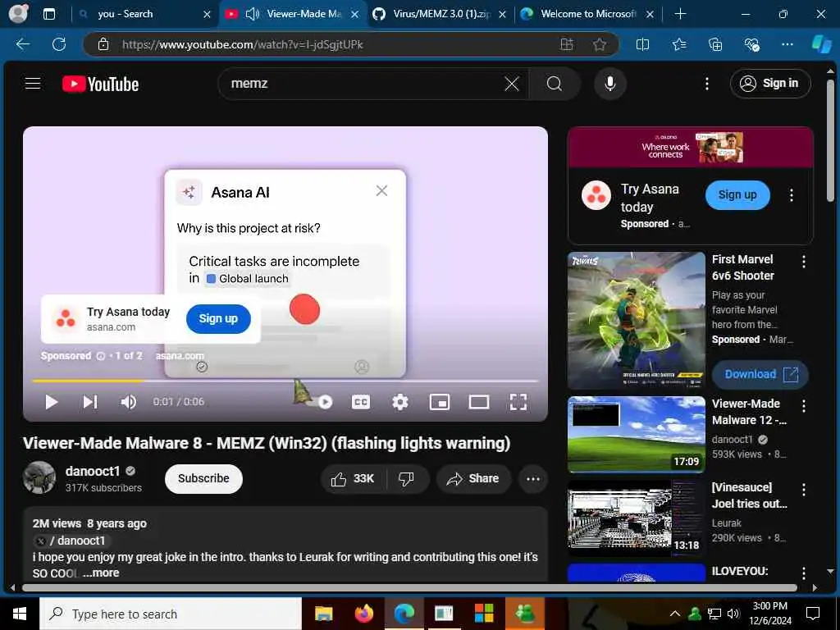
Task: Go back in browser
Action: (x=23, y=44)
